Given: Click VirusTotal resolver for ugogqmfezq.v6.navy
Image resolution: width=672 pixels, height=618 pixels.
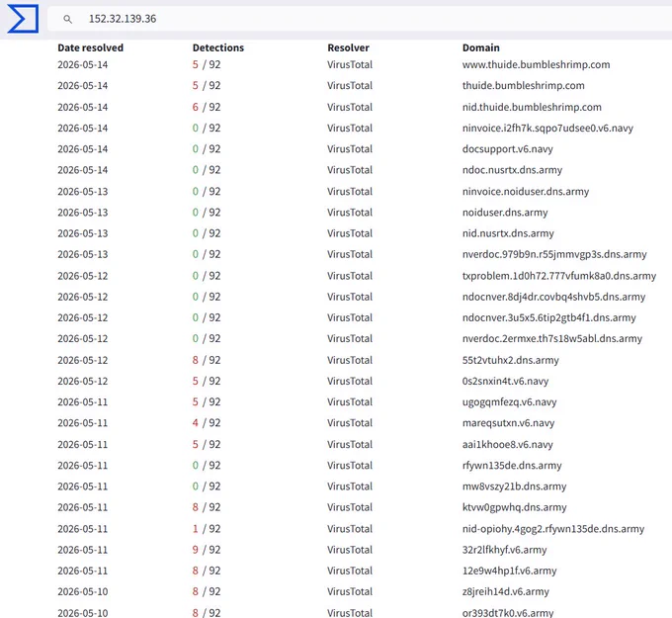Looking at the screenshot, I should pos(350,402).
